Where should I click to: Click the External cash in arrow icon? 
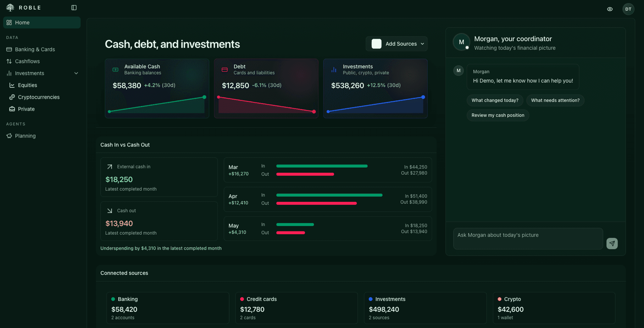(109, 167)
